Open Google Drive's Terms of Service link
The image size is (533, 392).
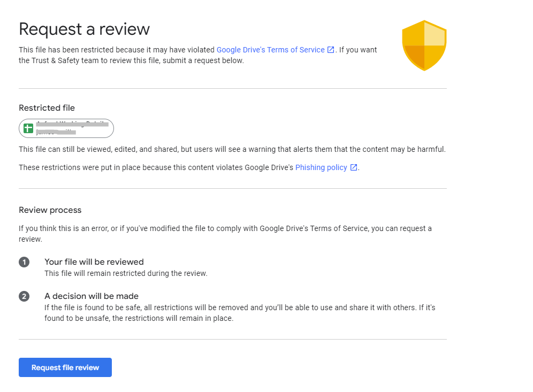pyautogui.click(x=270, y=50)
